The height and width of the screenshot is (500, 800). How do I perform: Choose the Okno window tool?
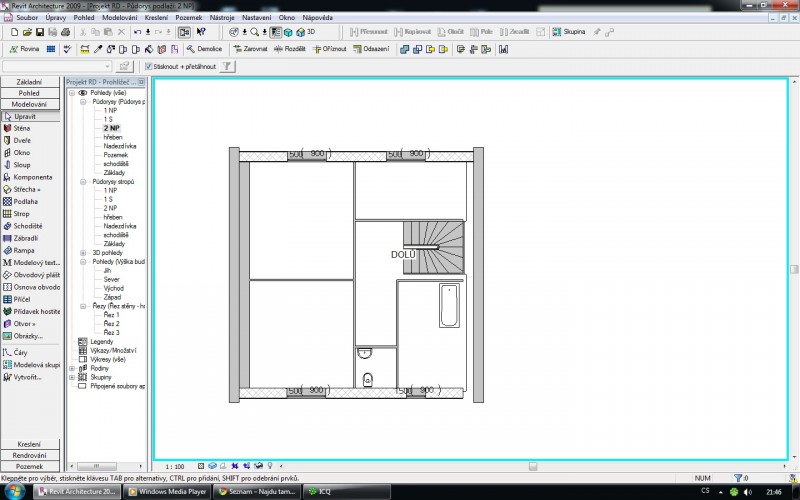click(21, 153)
